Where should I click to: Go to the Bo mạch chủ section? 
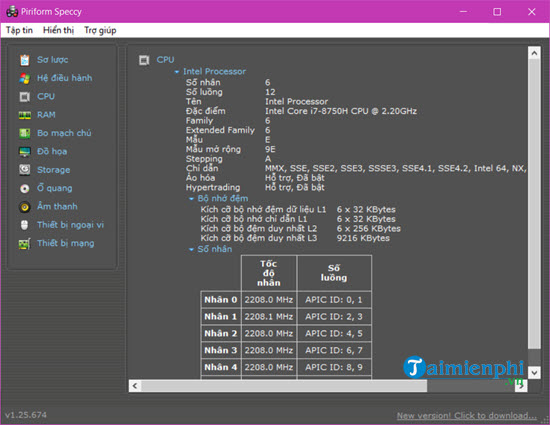click(64, 133)
